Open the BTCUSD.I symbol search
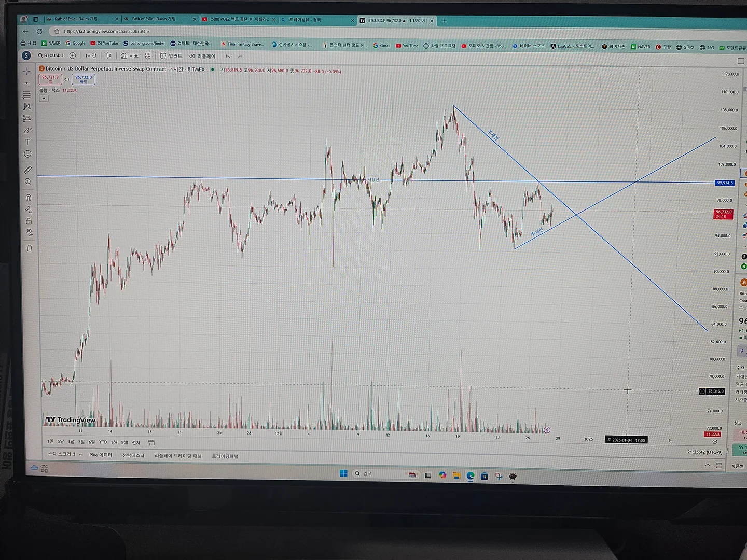This screenshot has height=560, width=747. point(51,55)
